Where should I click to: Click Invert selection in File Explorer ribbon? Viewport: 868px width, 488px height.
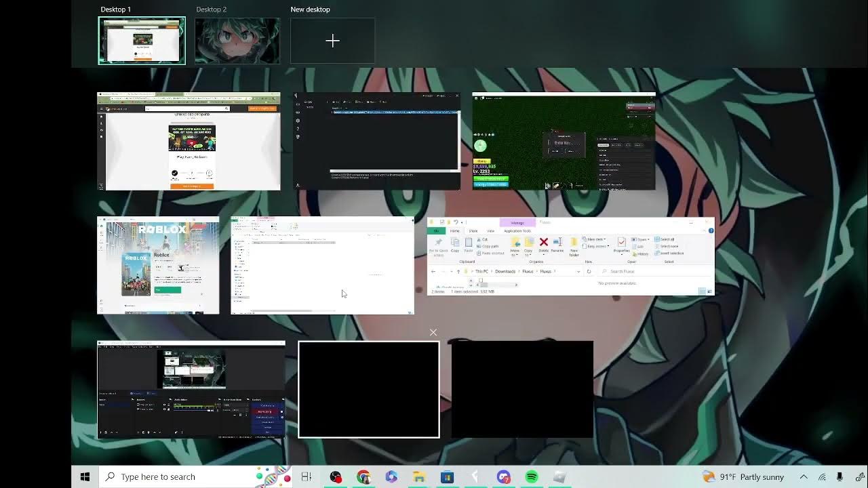click(669, 253)
